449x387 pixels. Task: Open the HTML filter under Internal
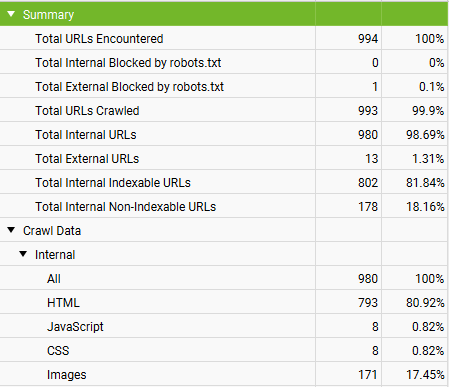(x=224, y=302)
